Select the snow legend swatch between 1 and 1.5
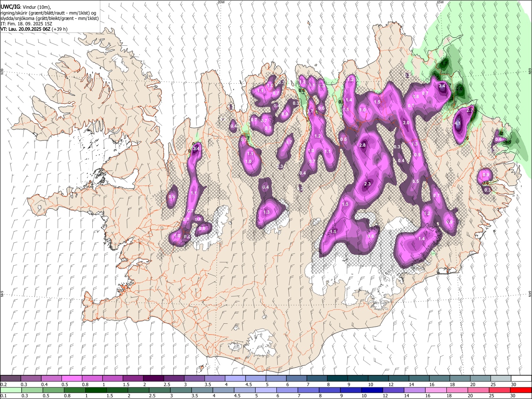Viewport: 532px width, 399px height. tap(113, 378)
